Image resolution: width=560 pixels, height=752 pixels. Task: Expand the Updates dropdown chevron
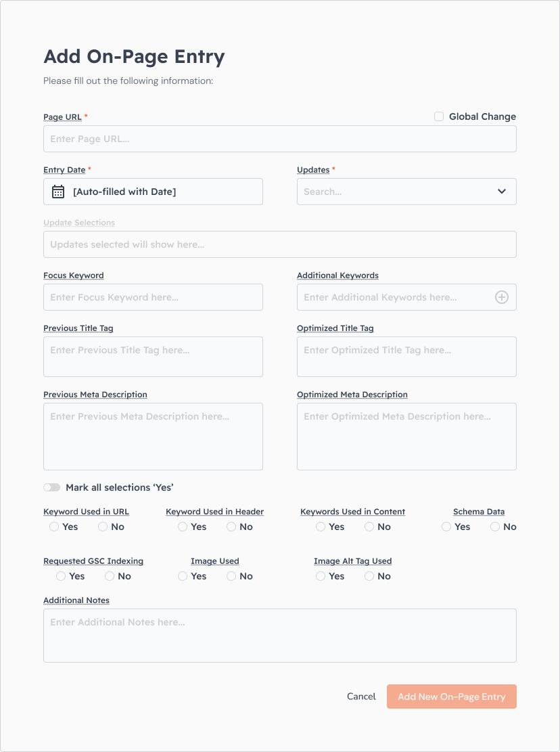coord(502,192)
